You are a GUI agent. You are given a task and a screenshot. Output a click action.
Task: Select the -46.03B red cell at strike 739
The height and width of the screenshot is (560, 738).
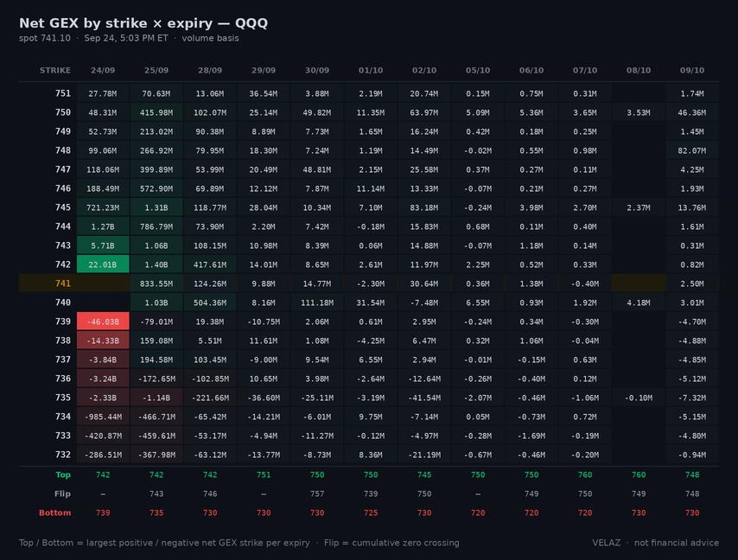point(103,321)
